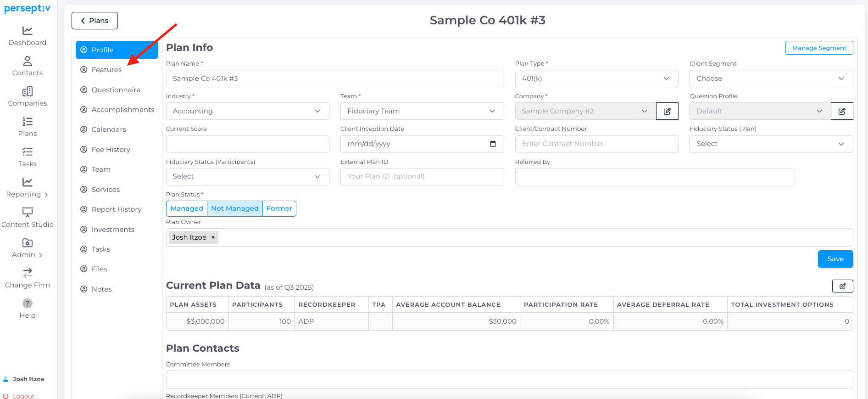This screenshot has width=868, height=399.
Task: Click the ADP recordkeeper cell
Action: [332, 321]
